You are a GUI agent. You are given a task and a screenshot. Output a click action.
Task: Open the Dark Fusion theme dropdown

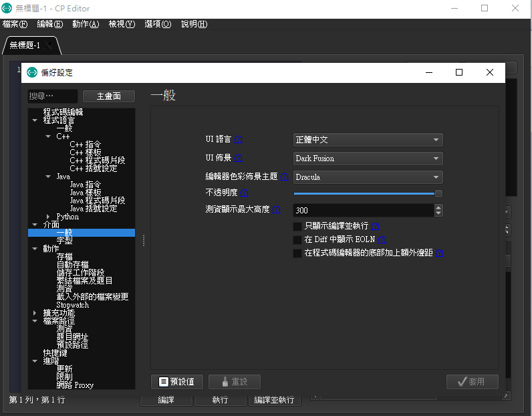368,159
